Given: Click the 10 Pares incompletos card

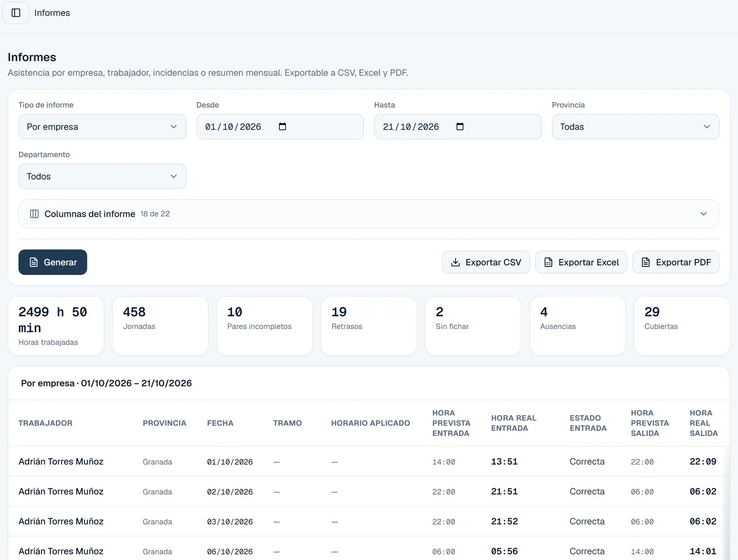Looking at the screenshot, I should (x=265, y=325).
